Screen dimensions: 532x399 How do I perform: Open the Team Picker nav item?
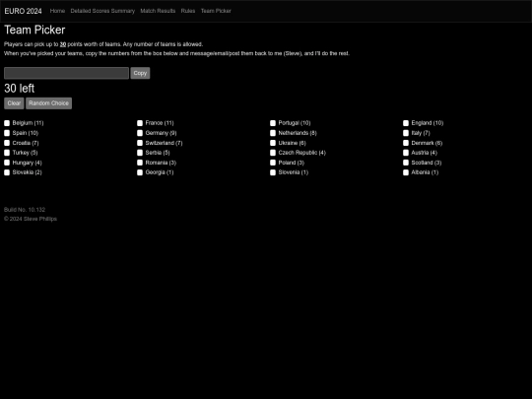click(216, 11)
